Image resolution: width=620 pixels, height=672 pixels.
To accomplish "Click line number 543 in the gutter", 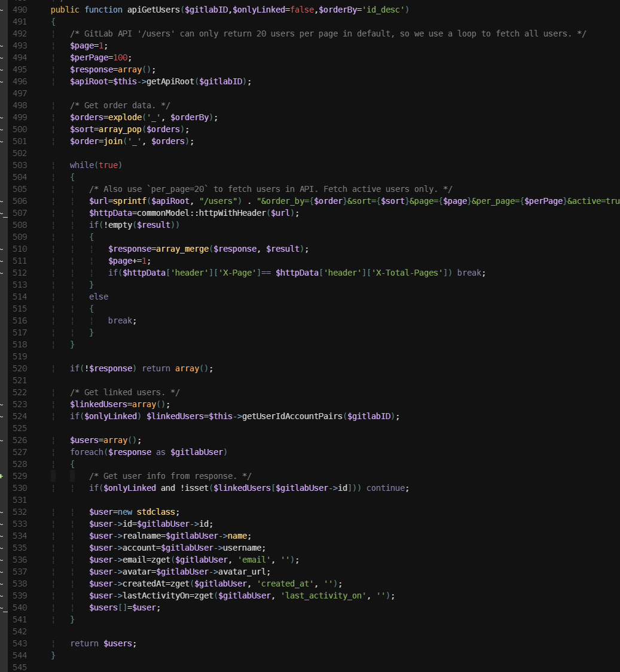I will [20, 644].
